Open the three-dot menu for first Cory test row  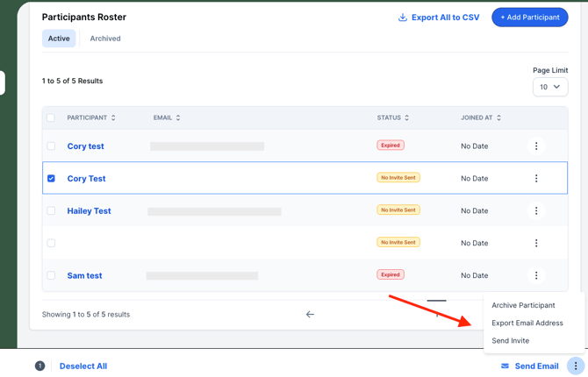point(536,146)
